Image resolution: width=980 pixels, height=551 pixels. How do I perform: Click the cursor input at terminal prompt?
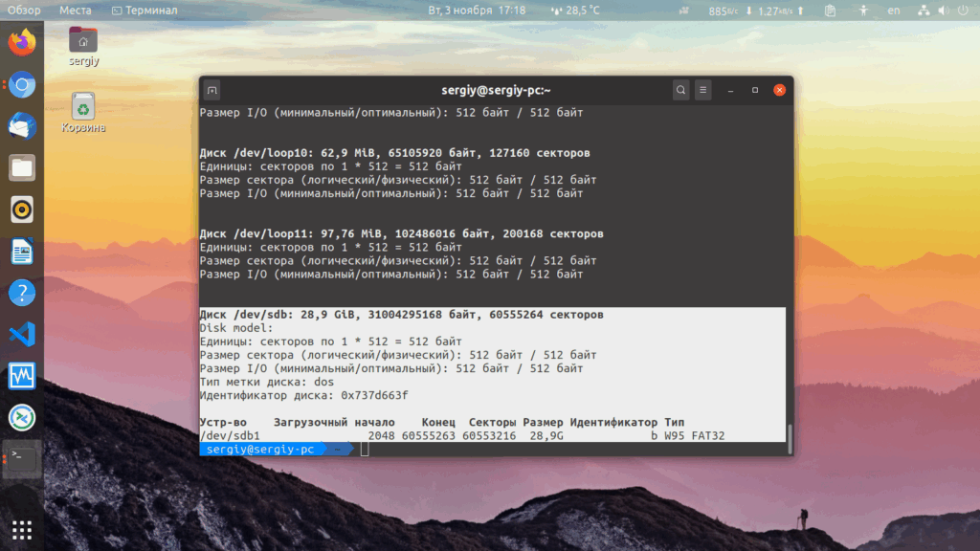click(365, 450)
